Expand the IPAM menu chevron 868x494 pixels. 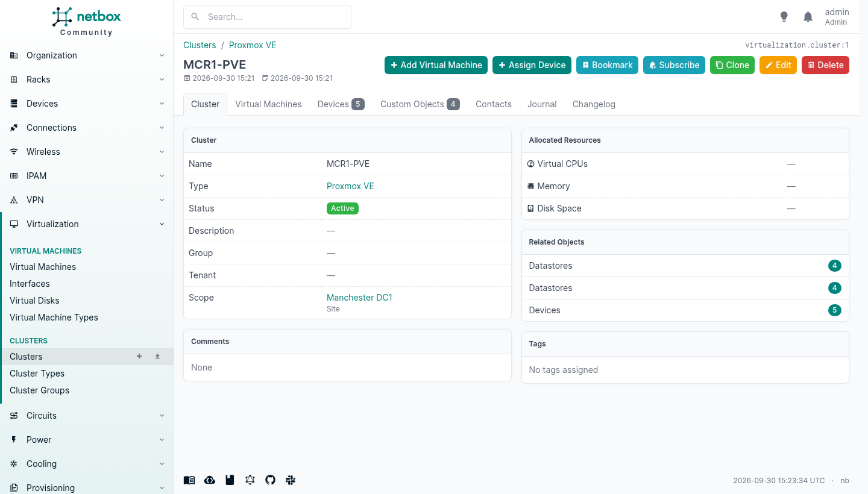[x=162, y=176]
